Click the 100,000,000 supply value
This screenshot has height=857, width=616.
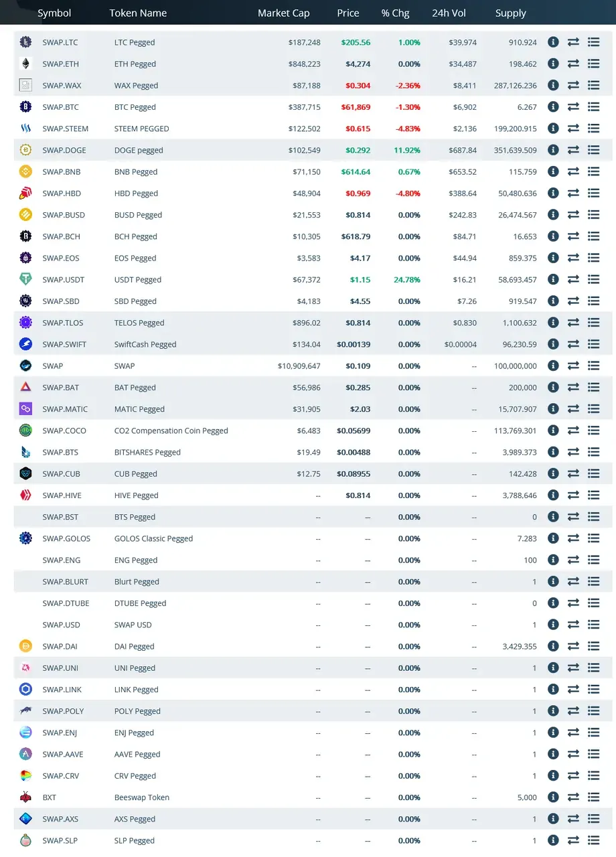pos(516,366)
